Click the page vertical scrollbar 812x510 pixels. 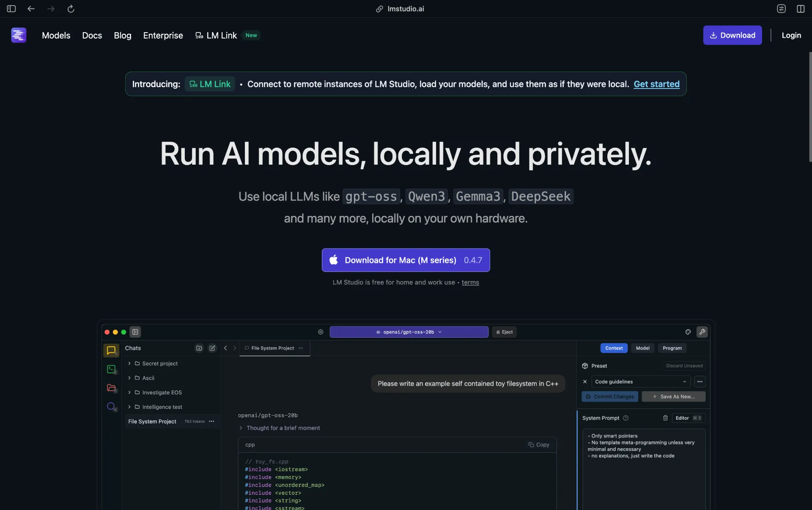click(809, 107)
